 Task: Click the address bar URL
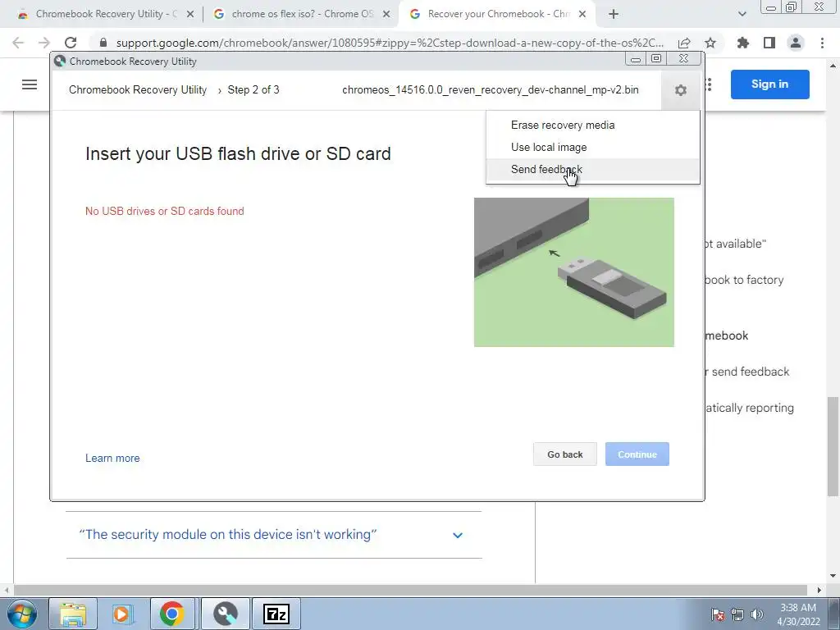click(x=390, y=43)
